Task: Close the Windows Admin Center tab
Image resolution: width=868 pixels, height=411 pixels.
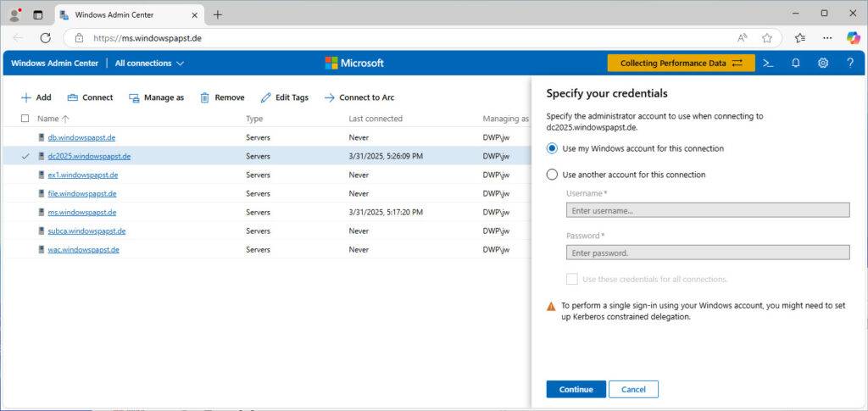Action: 194,15
